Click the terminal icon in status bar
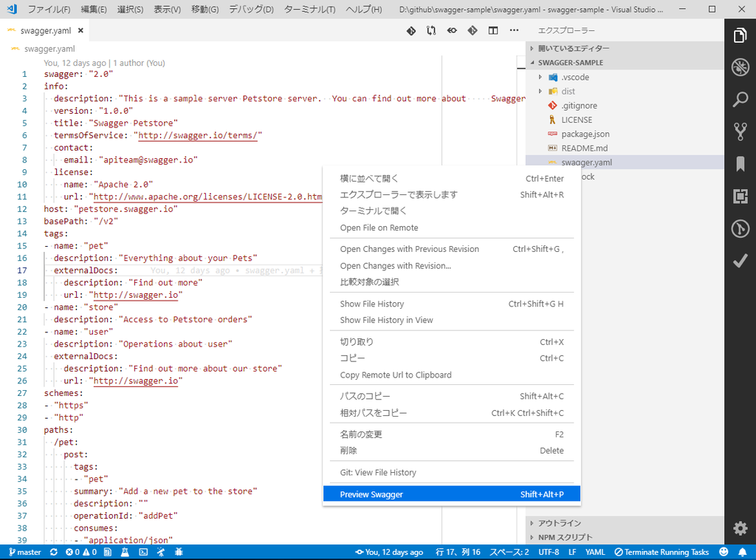 coord(143,552)
